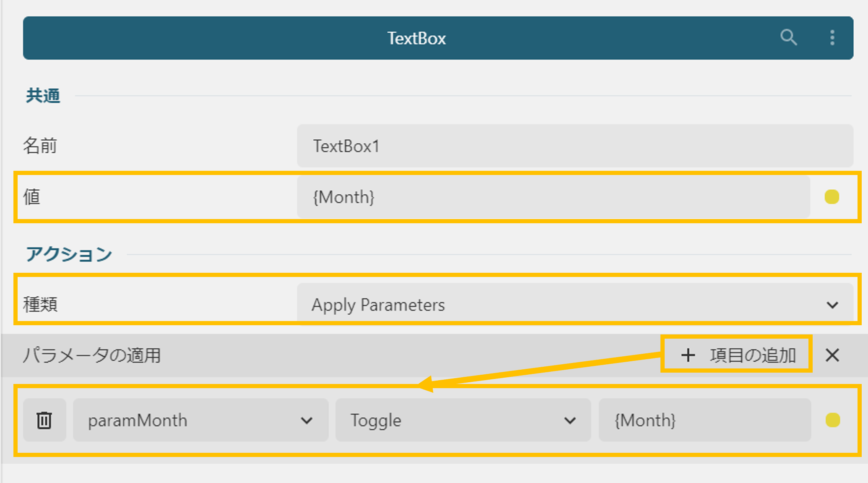Click the plus icon beside 項目の追加
This screenshot has height=483, width=868.
click(688, 355)
